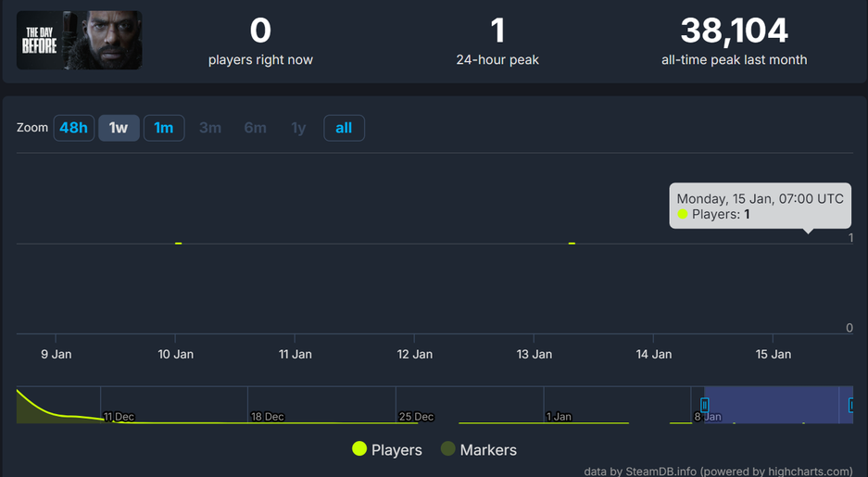Set chart zoom to 48h
This screenshot has width=868, height=477.
73,128
